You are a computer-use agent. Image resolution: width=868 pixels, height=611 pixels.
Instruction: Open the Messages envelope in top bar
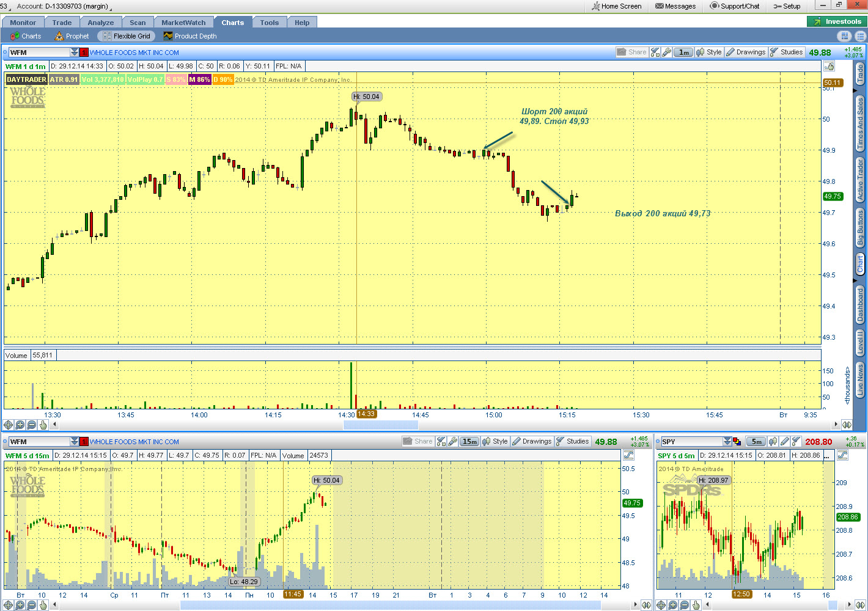[x=675, y=6]
